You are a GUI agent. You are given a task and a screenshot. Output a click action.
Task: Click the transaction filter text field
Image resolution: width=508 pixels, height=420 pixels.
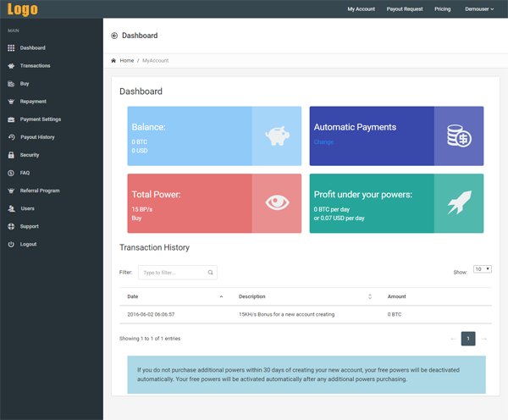coord(173,273)
